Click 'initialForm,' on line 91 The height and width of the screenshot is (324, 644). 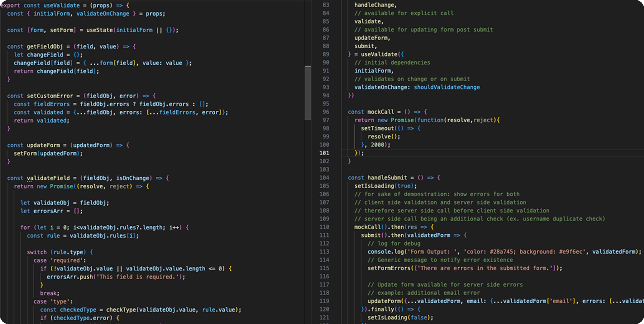(x=374, y=71)
